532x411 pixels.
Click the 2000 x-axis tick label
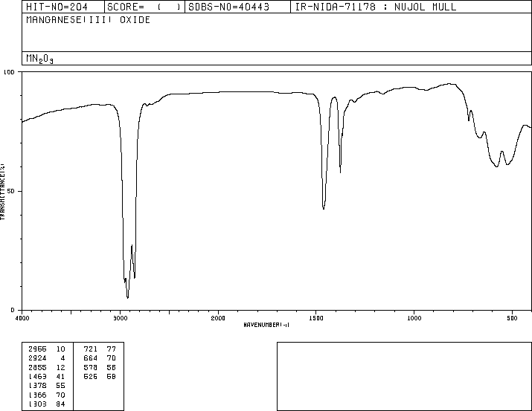click(x=218, y=318)
